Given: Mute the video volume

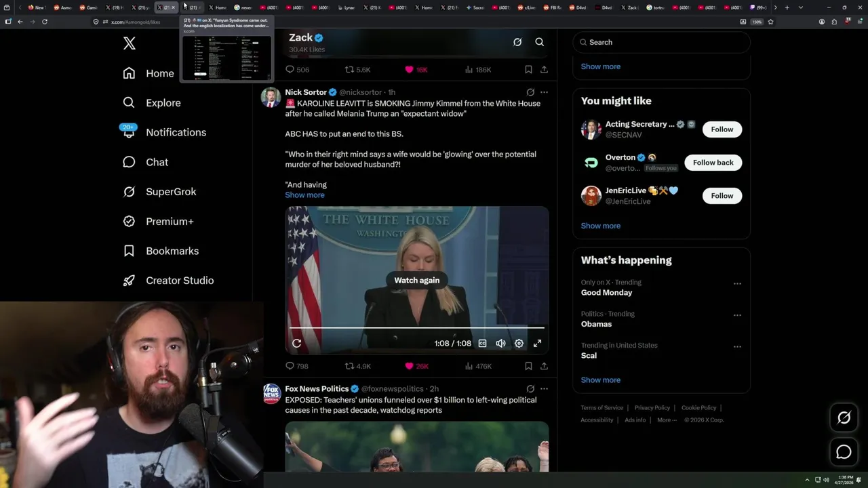Looking at the screenshot, I should click(500, 344).
